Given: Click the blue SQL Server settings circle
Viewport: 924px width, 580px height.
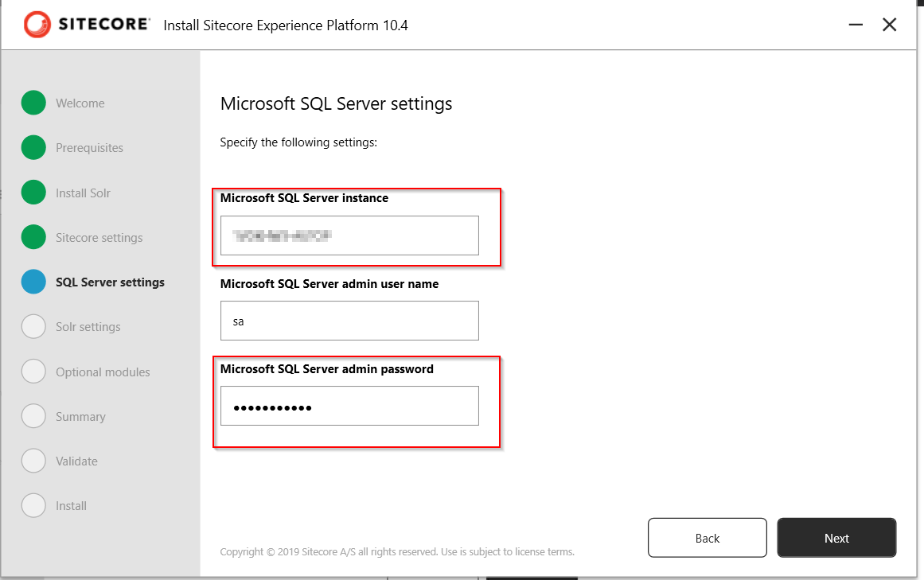Looking at the screenshot, I should pyautogui.click(x=33, y=282).
